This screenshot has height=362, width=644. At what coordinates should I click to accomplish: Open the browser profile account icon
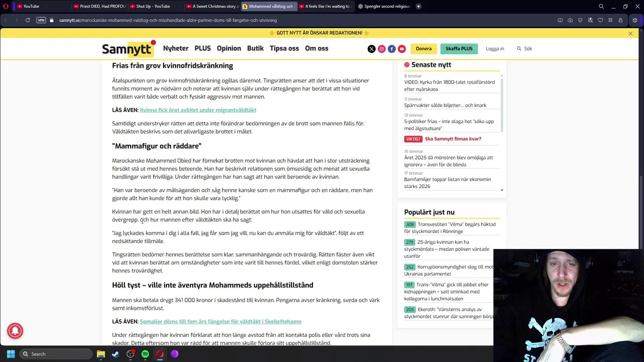click(620, 20)
